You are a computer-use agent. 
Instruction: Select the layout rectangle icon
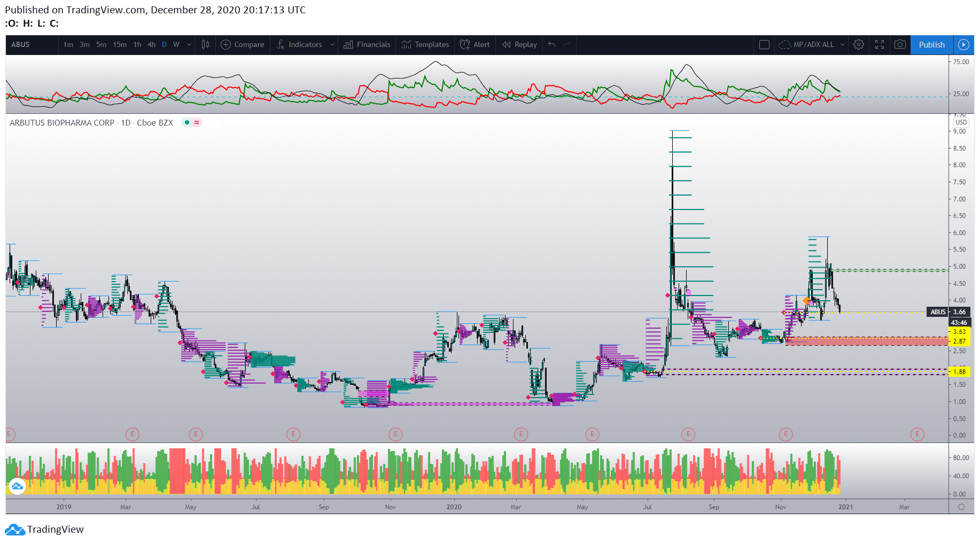coord(764,45)
